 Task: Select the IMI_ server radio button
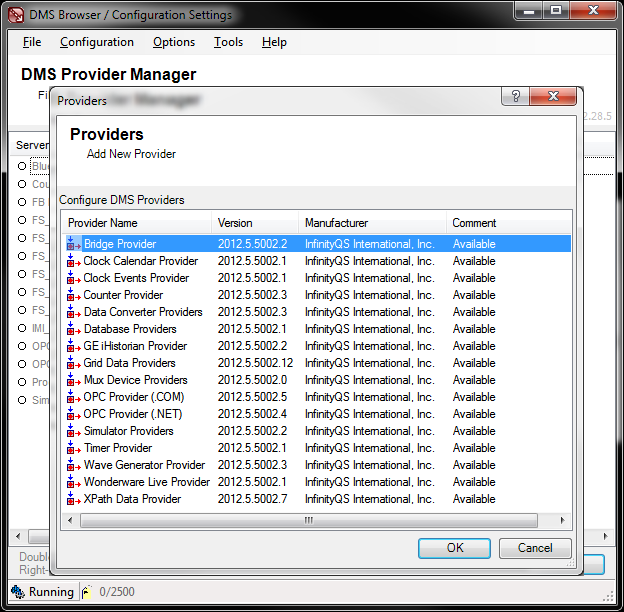(x=22, y=328)
